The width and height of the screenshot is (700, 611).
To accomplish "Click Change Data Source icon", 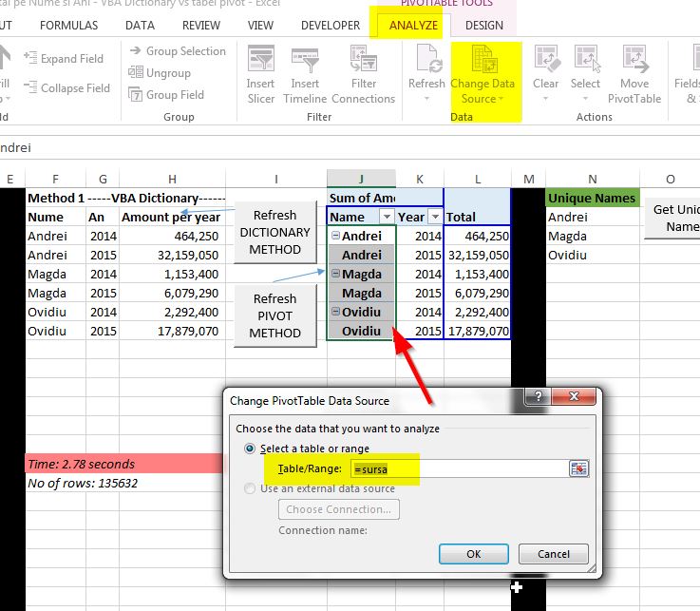I will (x=484, y=58).
